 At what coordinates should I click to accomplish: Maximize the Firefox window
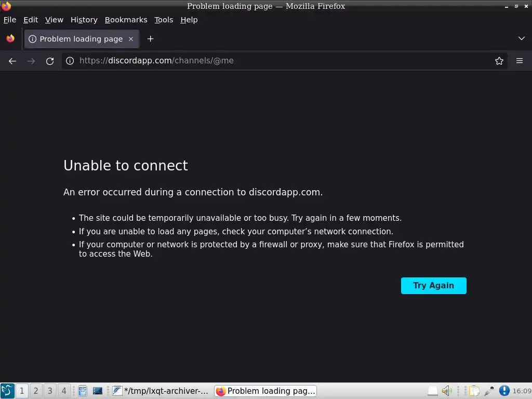(516, 6)
